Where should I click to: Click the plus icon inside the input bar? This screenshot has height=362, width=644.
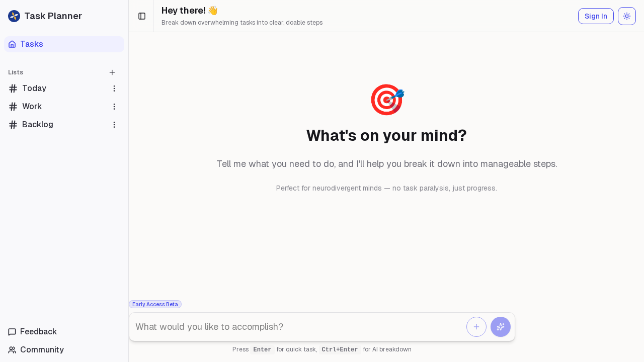tap(476, 327)
